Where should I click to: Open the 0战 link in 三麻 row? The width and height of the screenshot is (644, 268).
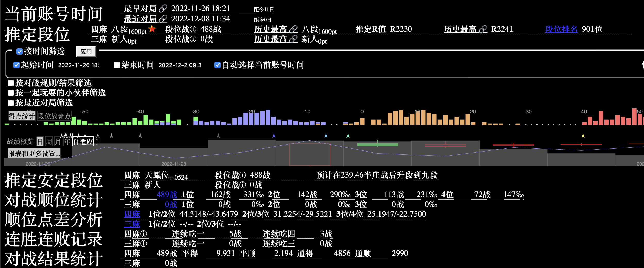[x=171, y=204]
